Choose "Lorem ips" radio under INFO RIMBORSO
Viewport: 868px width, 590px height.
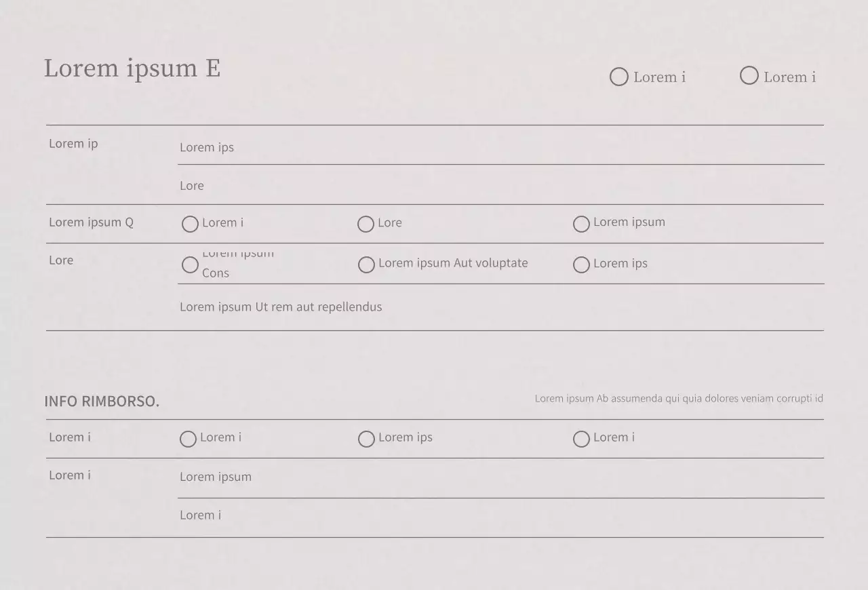click(366, 439)
